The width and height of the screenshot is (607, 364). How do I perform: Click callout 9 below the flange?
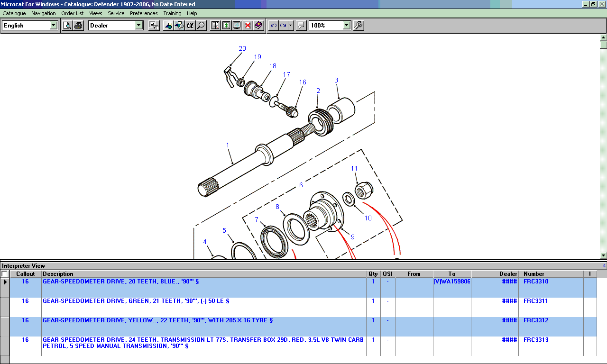[x=352, y=237]
